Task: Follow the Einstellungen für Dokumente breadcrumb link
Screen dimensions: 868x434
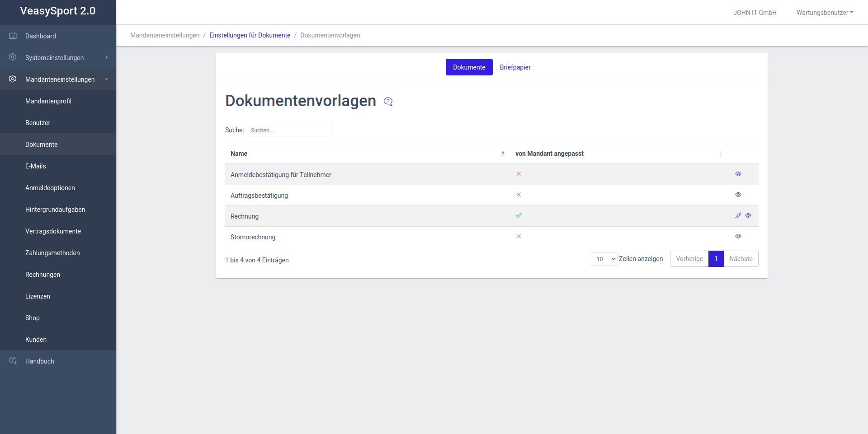Action: point(250,35)
